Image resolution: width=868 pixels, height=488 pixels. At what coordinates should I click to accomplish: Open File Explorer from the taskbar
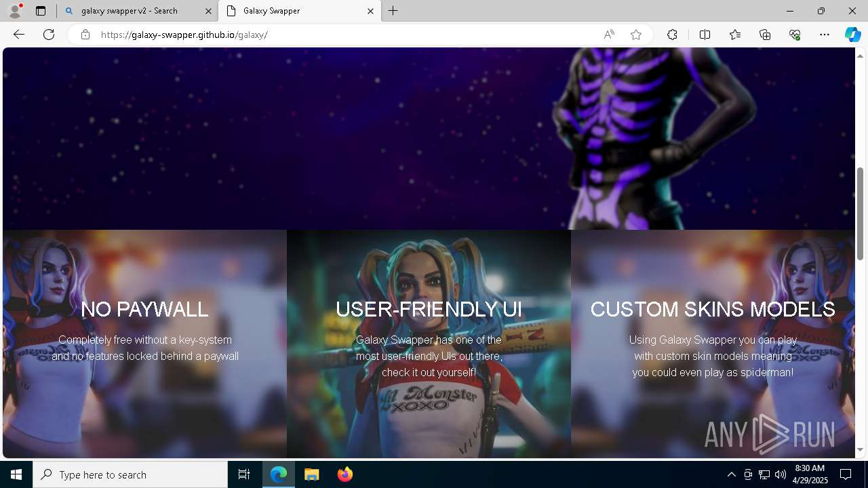tap(312, 474)
